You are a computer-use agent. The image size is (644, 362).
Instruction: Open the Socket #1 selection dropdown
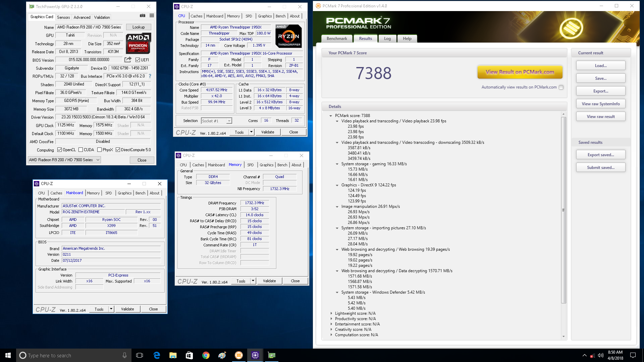[216, 121]
